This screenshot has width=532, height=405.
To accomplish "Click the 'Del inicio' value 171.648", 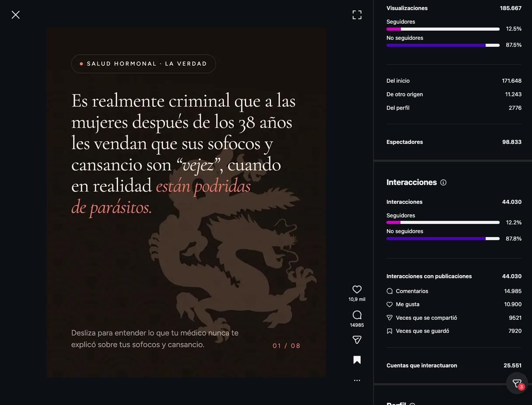I will click(x=512, y=81).
